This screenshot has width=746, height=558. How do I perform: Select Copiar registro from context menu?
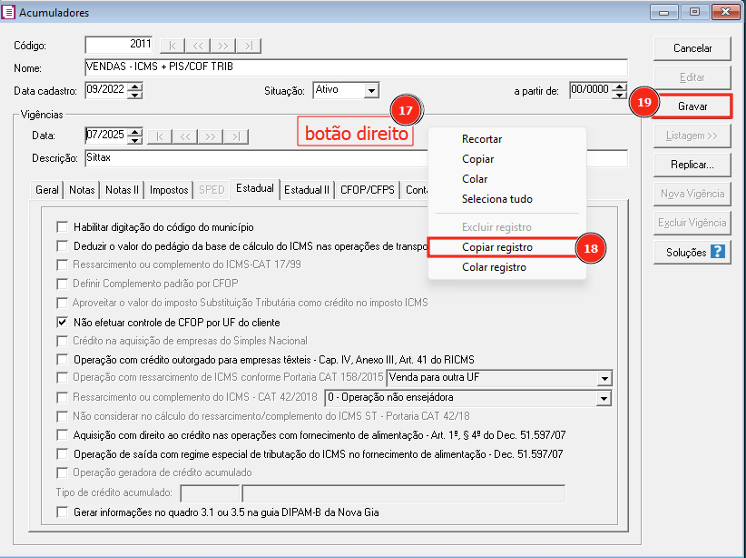(x=497, y=247)
